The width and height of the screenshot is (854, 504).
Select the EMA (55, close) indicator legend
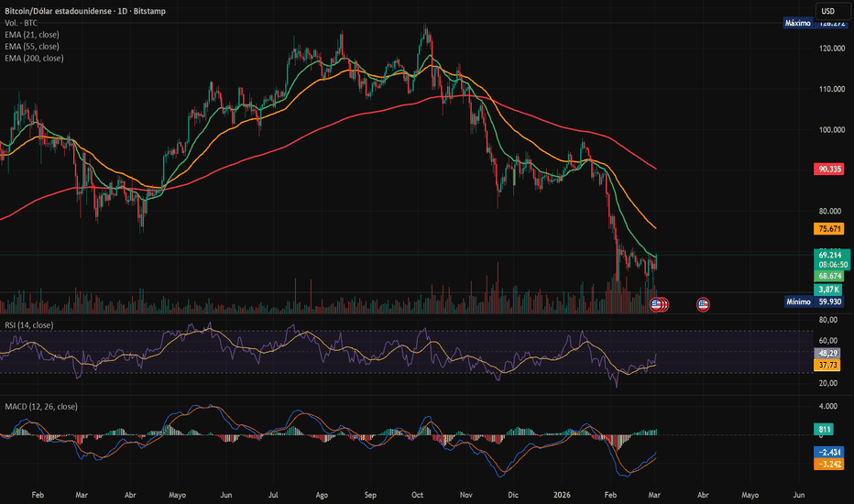tap(32, 47)
